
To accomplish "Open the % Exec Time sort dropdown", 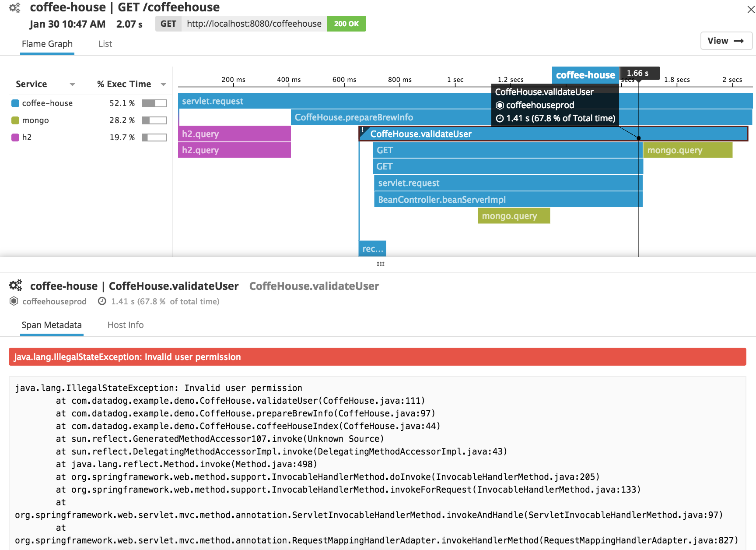I will tap(163, 84).
